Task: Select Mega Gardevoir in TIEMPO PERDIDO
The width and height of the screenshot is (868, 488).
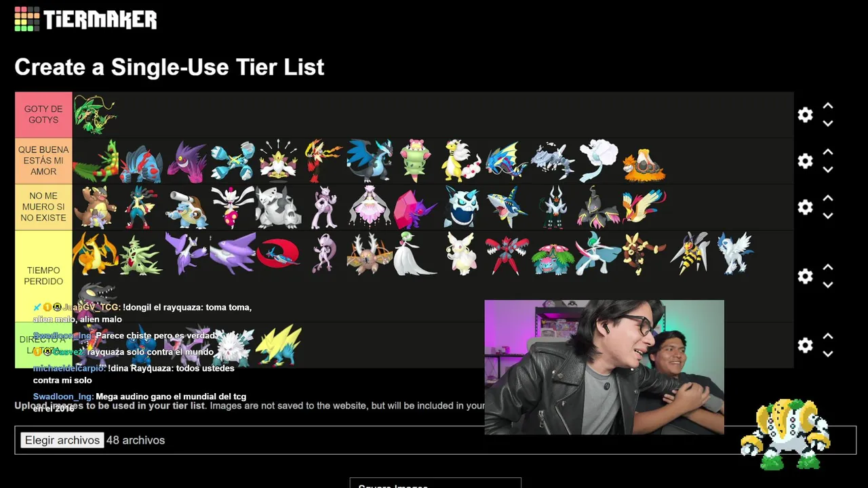Action: pos(415,253)
